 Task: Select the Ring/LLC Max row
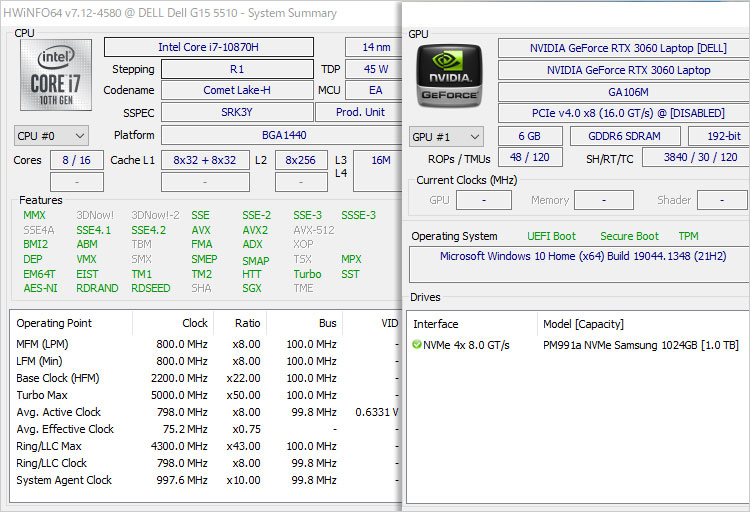(x=207, y=446)
